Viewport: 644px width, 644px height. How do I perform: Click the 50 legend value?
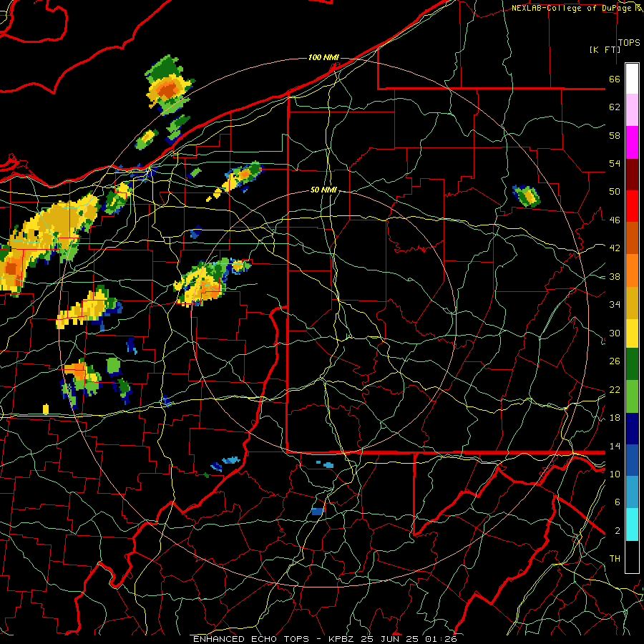pos(615,192)
